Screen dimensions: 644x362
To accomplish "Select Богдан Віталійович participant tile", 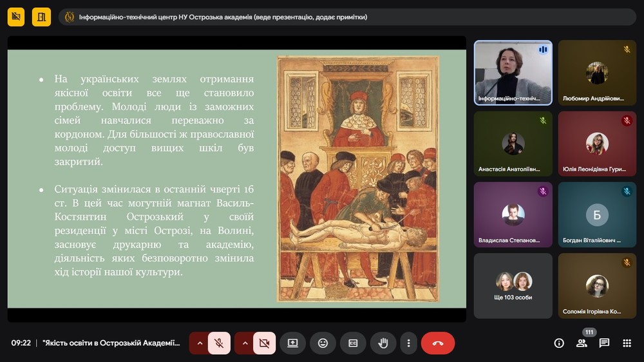I will 597,214.
